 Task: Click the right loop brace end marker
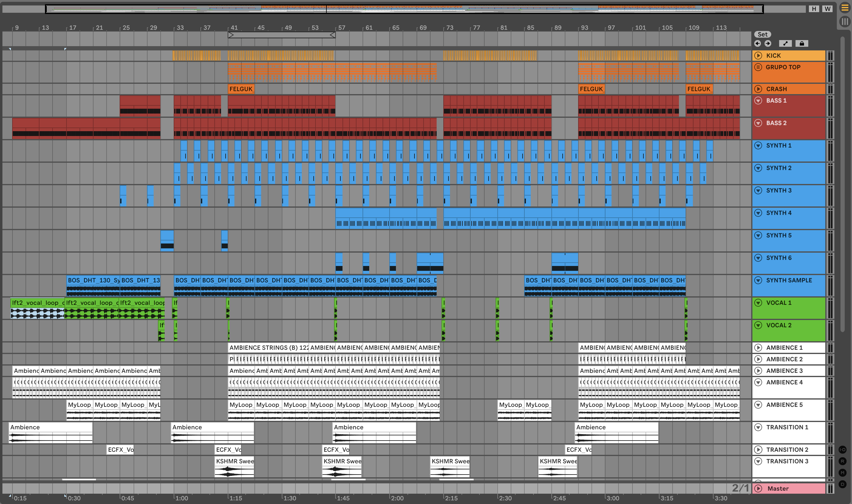tap(333, 35)
